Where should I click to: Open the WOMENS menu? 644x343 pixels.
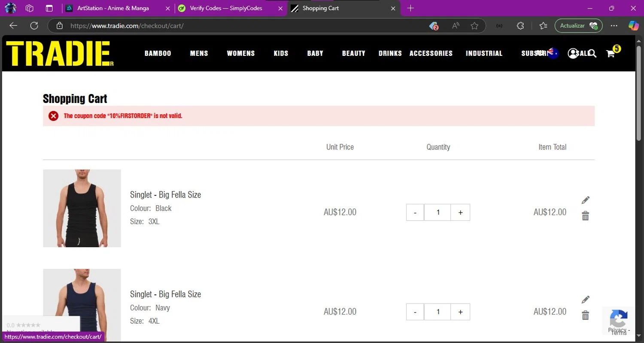tap(241, 53)
